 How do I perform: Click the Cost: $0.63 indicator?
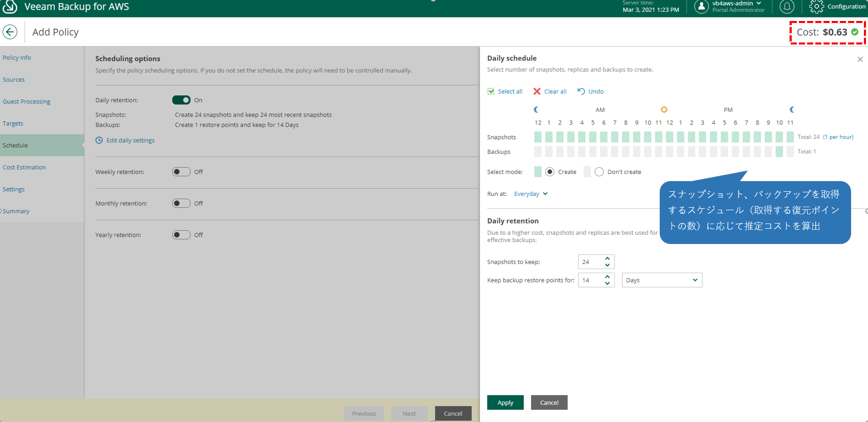click(x=828, y=32)
